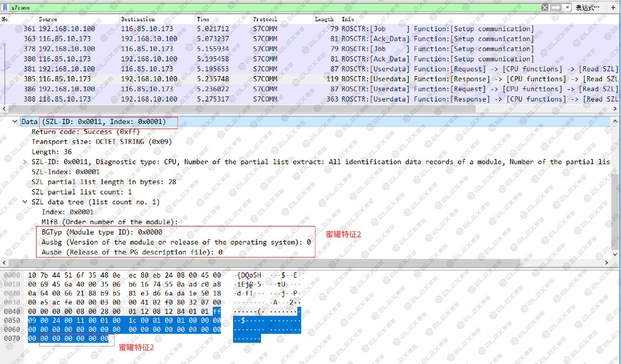The height and width of the screenshot is (364, 621).
Task: Clear the s7comm display filter
Action: (545, 7)
